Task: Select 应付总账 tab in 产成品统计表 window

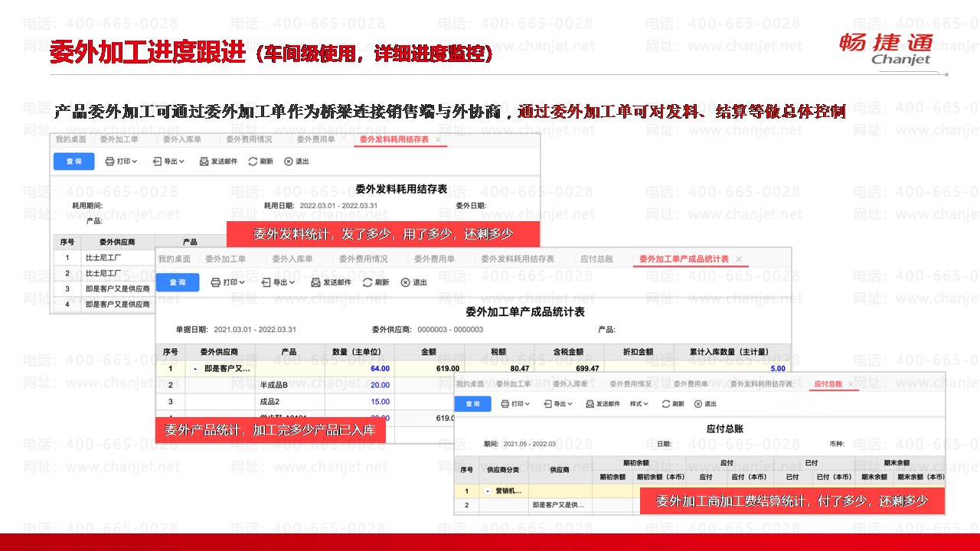Action: click(597, 259)
